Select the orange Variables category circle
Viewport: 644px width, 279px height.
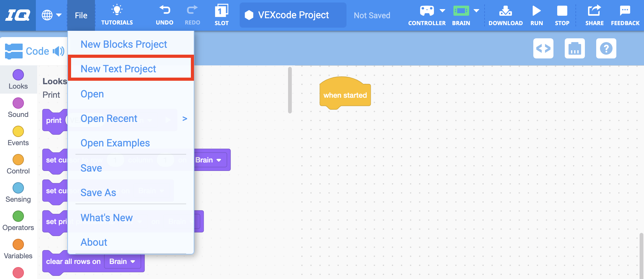18,244
